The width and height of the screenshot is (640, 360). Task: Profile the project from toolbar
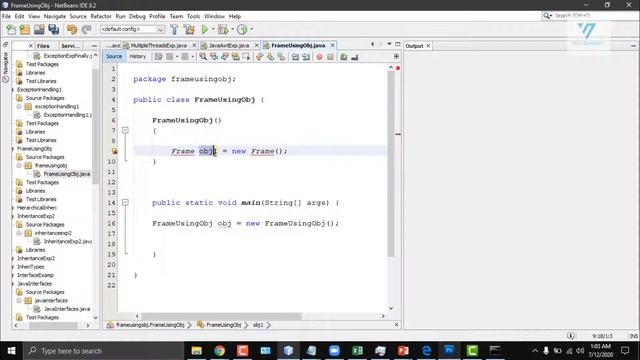[242, 29]
